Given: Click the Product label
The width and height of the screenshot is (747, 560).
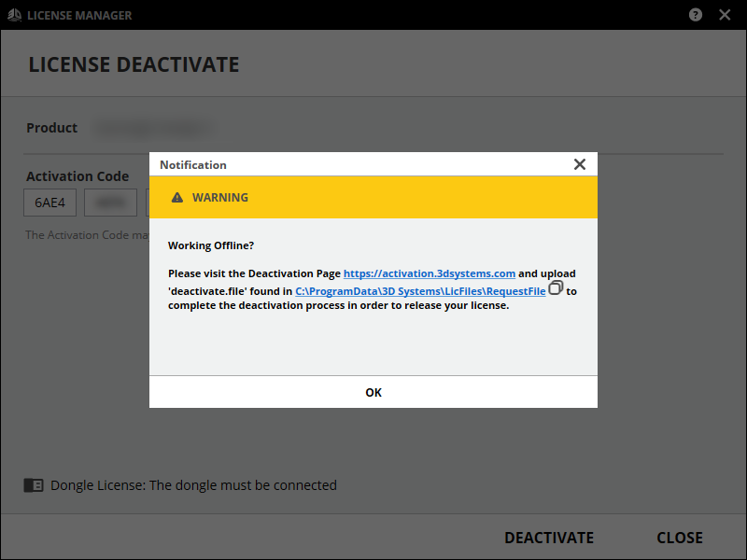Looking at the screenshot, I should 52,128.
